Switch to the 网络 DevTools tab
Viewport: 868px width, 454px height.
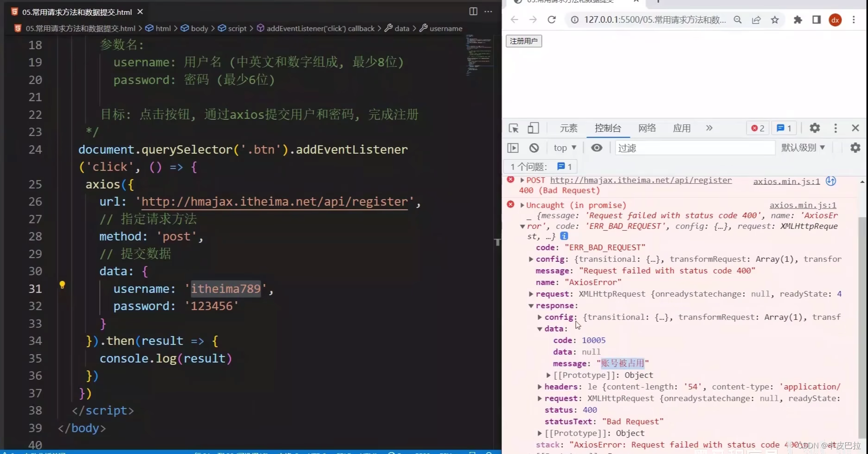[x=647, y=128]
